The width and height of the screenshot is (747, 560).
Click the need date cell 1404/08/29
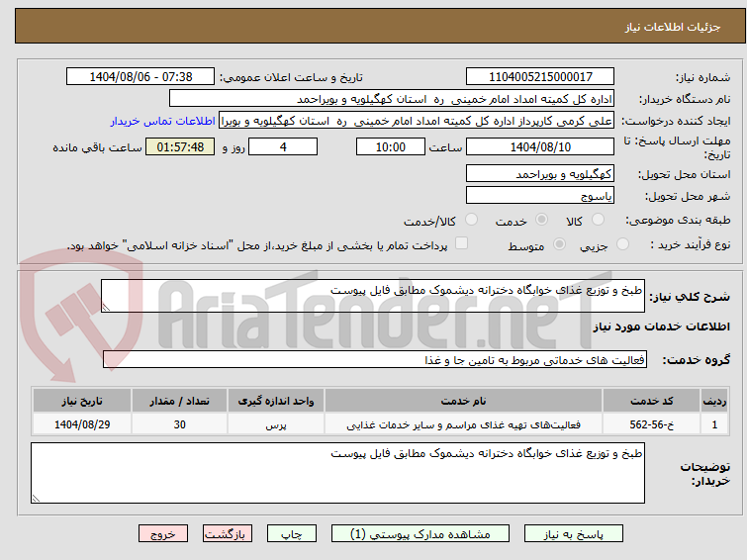(x=82, y=424)
